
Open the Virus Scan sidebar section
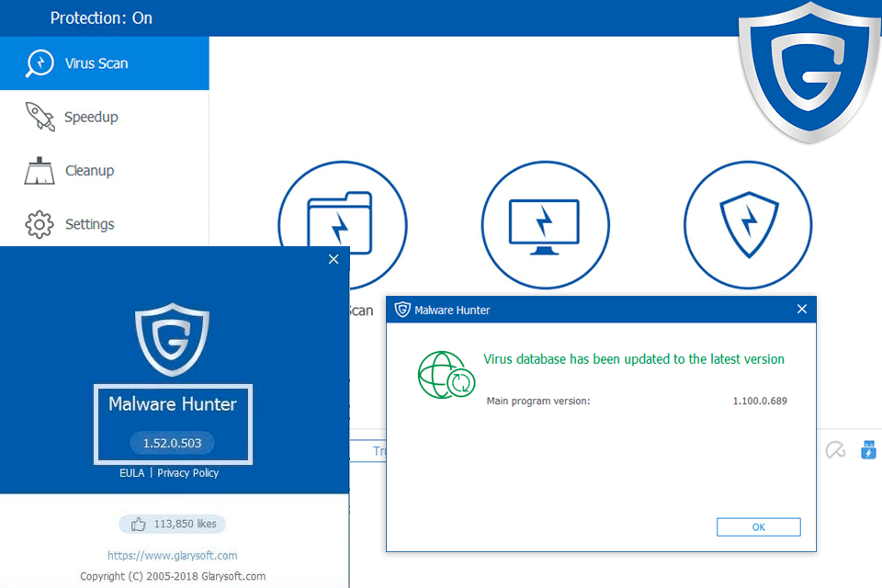point(104,63)
